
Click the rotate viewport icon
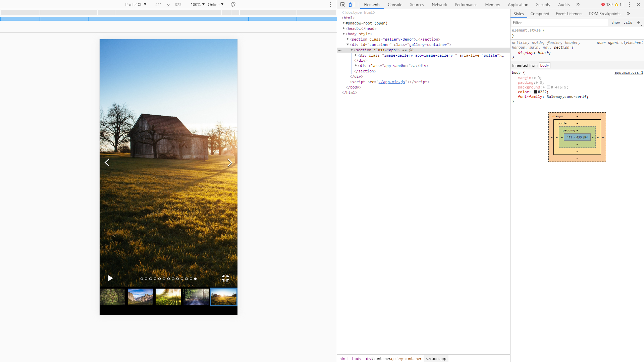tap(233, 4)
